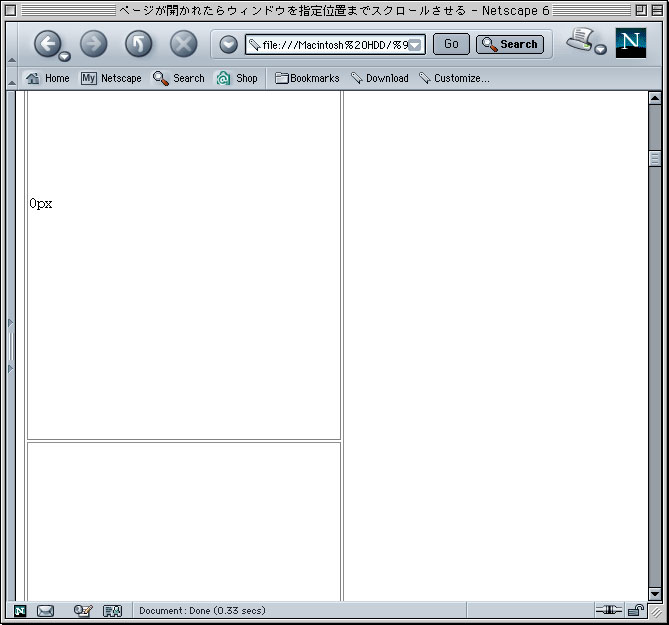The height and width of the screenshot is (625, 669).
Task: Open the Back button history dropdown arrow
Action: click(65, 56)
